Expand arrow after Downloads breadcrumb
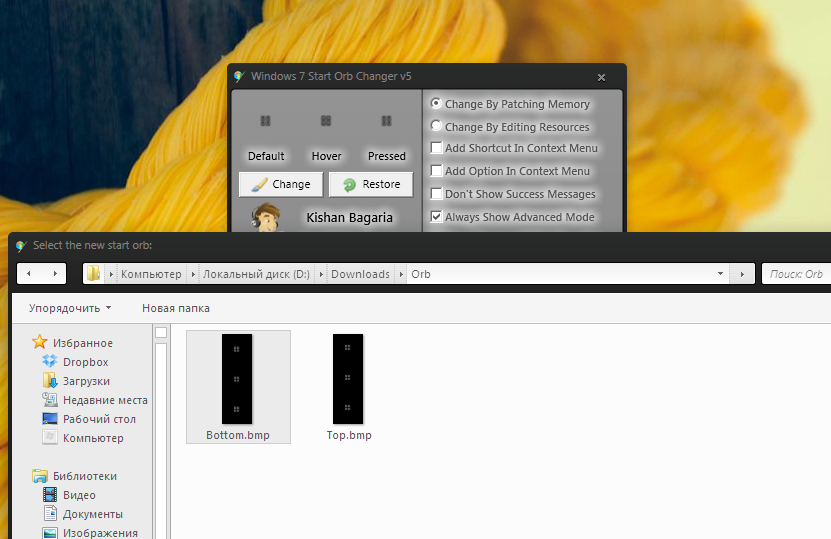Screen dimensions: 831x539 click(401, 274)
